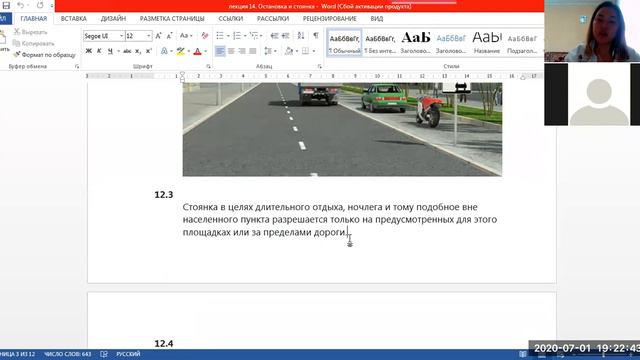Apply yellow text highlight color
Screen dimensions: 640x360
point(180,51)
